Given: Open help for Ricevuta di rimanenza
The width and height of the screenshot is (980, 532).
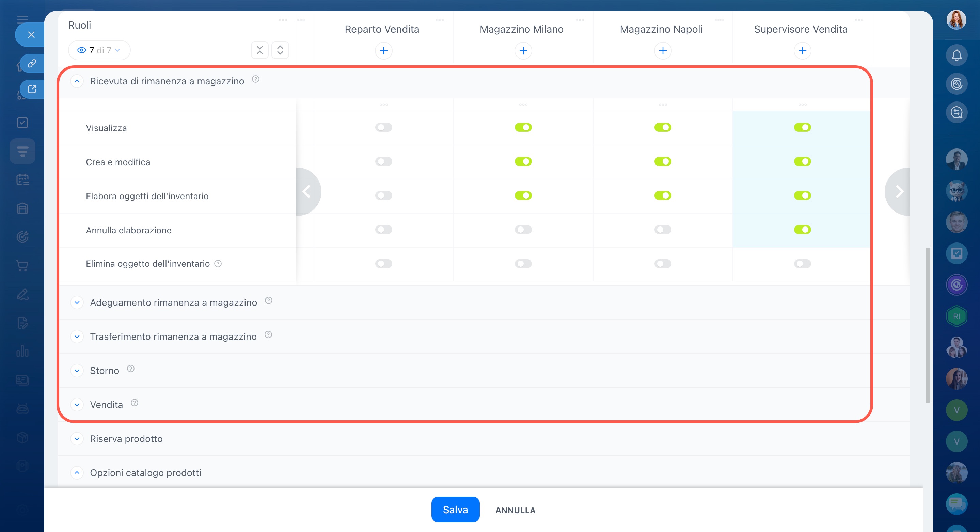Looking at the screenshot, I should 256,79.
